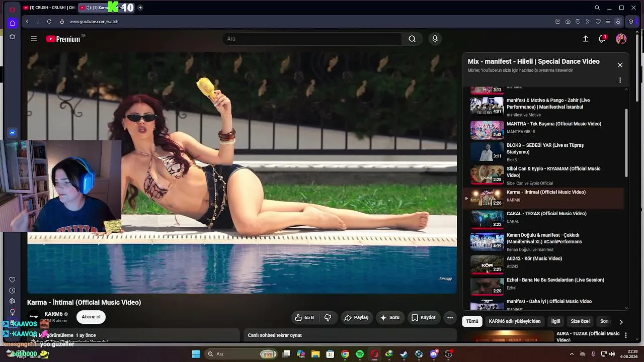
Task: Select the Size özel filter chip
Action: pos(580,321)
